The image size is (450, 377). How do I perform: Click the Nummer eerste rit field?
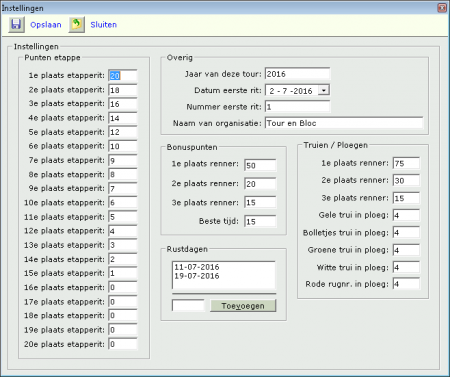[297, 107]
